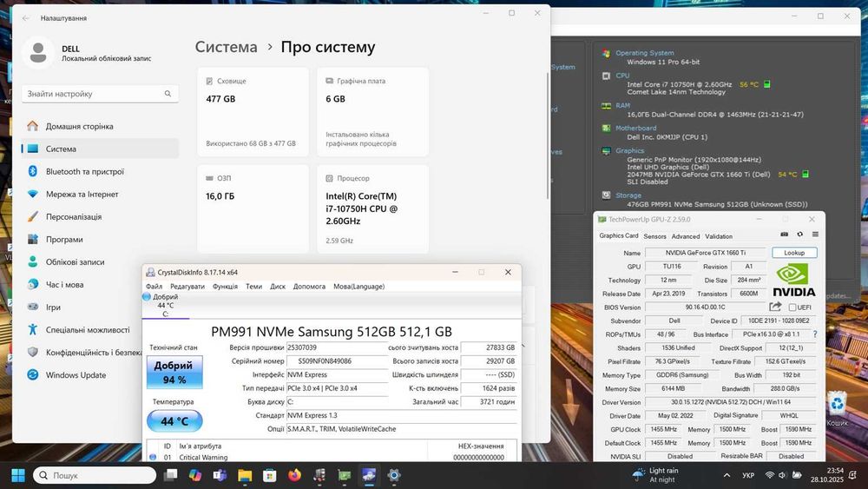Select the Graphics Card tab in GPU-Z
This screenshot has height=489, width=868.
click(618, 235)
